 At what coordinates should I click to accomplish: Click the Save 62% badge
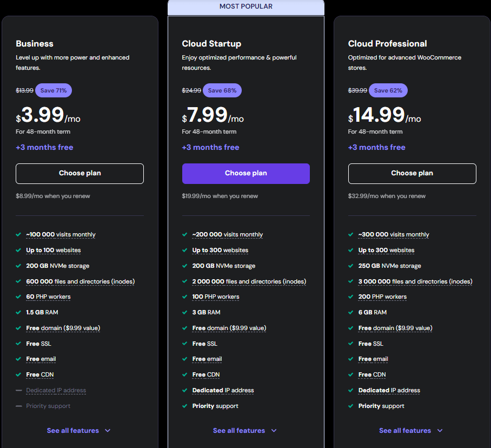pos(388,90)
